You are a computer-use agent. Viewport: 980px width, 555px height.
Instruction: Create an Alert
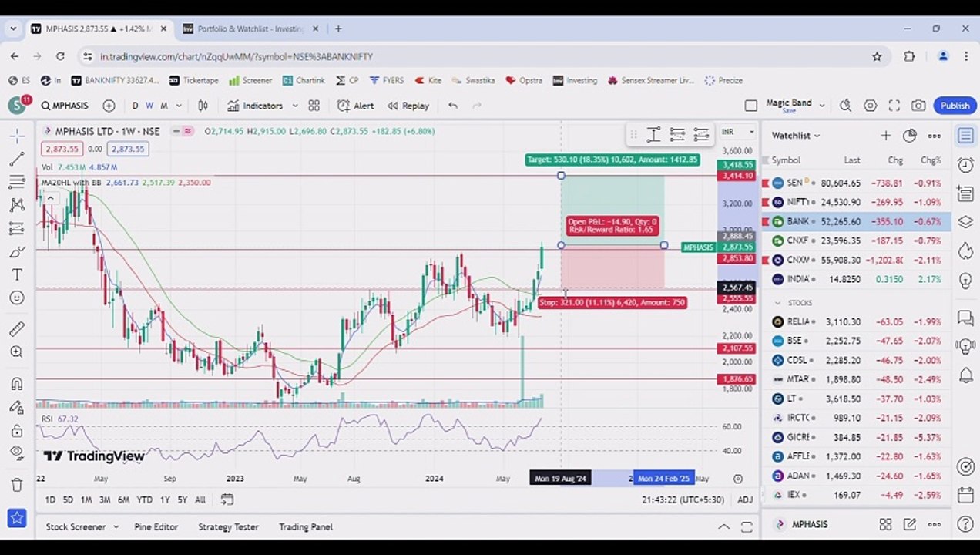point(355,106)
